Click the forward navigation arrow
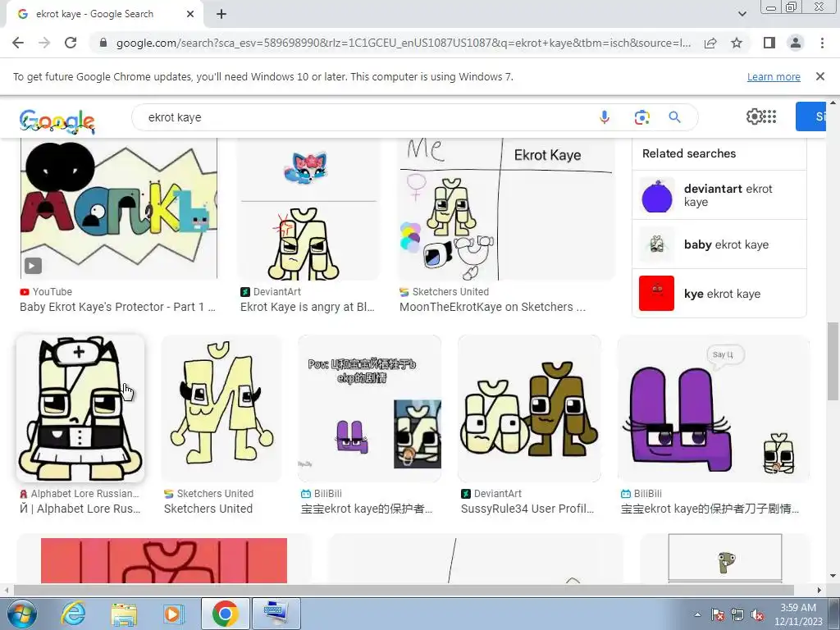 coord(44,43)
